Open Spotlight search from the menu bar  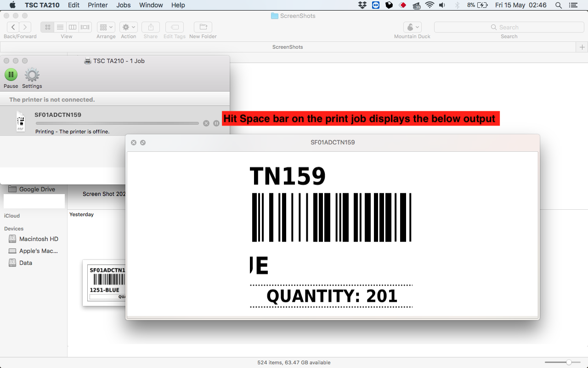tap(558, 5)
